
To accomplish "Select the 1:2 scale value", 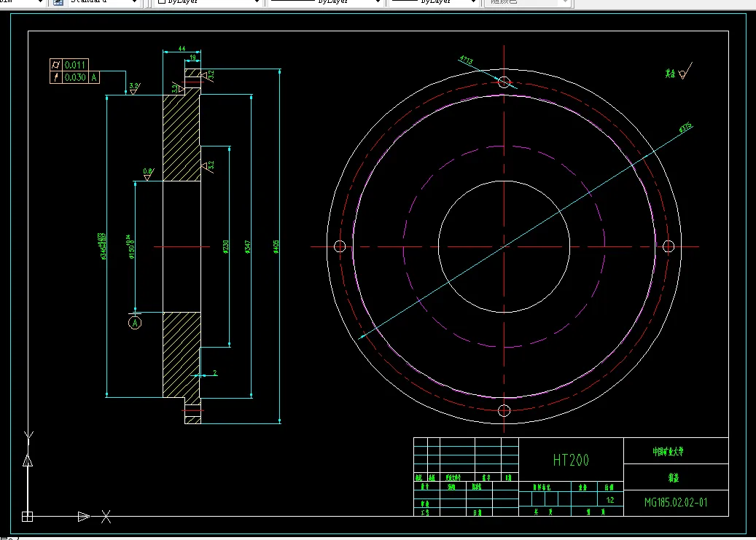I will pyautogui.click(x=610, y=500).
